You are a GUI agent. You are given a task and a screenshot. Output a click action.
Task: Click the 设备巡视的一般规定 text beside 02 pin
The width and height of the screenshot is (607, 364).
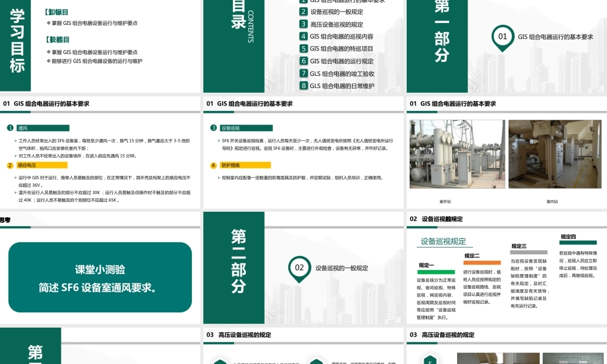tap(341, 268)
